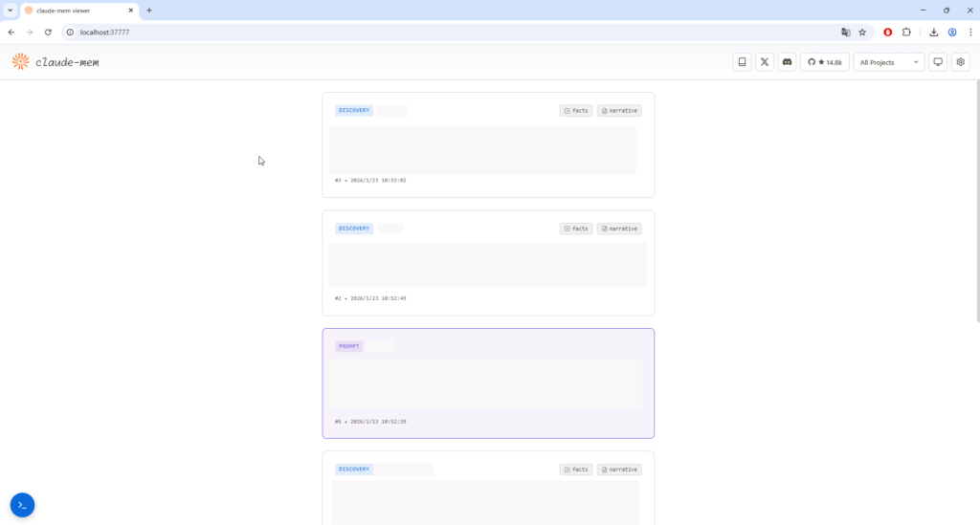Reload the page
The image size is (980, 525).
48,32
